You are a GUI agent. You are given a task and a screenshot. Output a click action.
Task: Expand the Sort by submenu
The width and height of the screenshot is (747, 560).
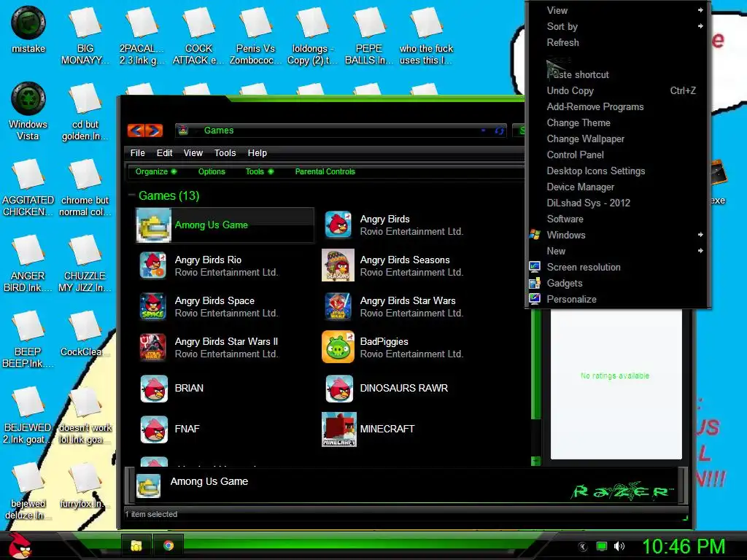[x=700, y=26]
